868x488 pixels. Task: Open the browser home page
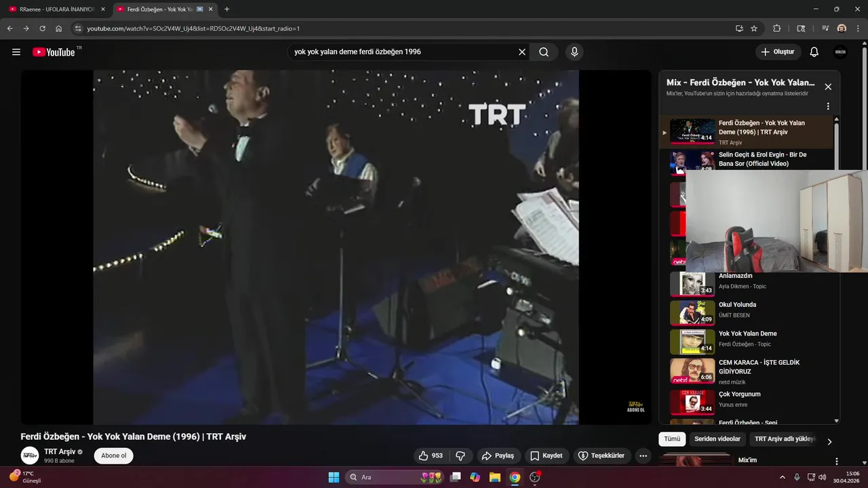[x=59, y=28]
